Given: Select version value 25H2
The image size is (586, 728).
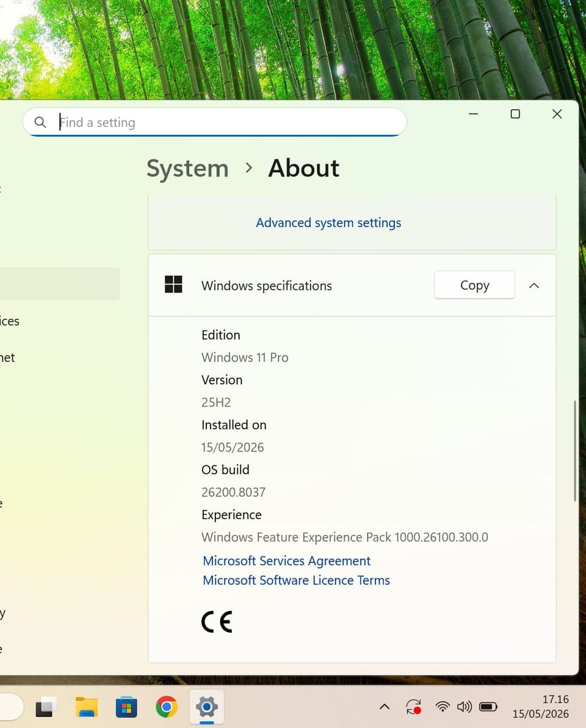Looking at the screenshot, I should tap(216, 402).
